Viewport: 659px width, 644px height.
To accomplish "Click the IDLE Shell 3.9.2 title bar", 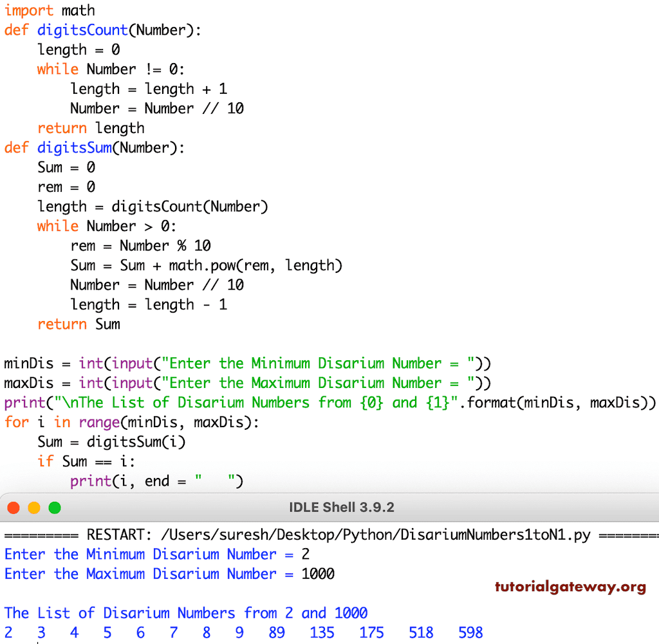I will point(342,507).
